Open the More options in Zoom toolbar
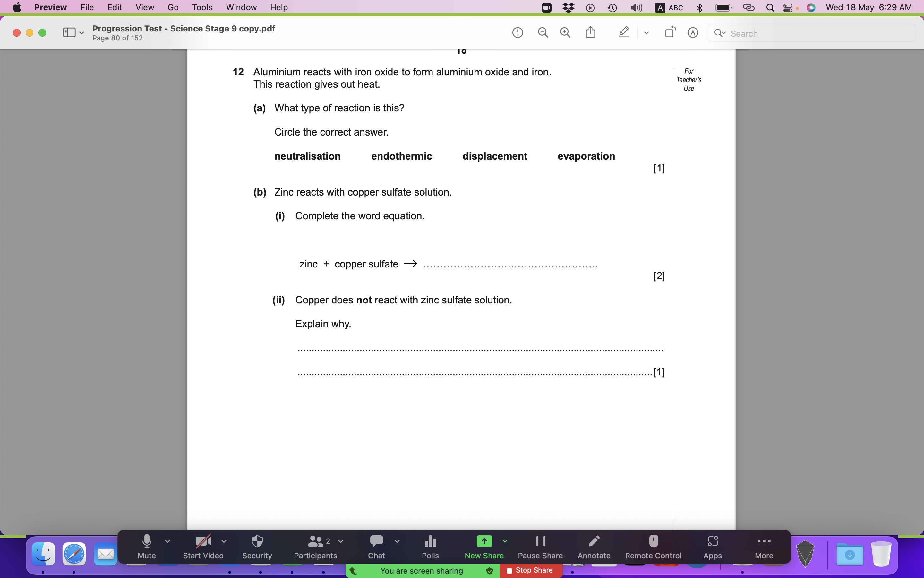Screen dimensions: 924x578 [x=764, y=547]
